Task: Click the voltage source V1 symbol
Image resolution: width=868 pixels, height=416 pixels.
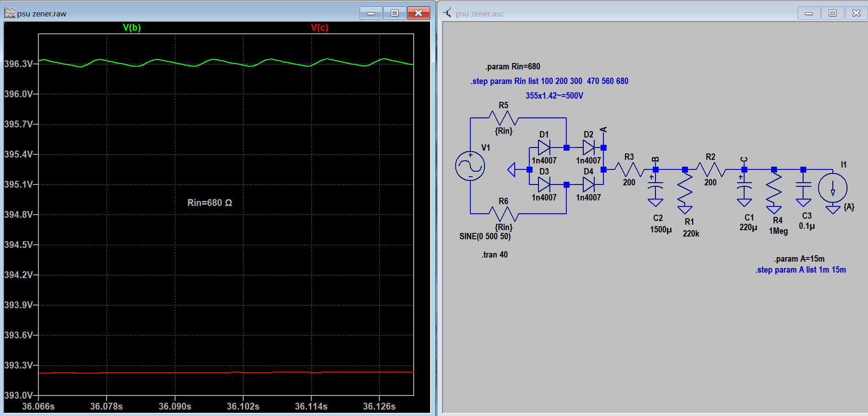Action: [x=470, y=166]
